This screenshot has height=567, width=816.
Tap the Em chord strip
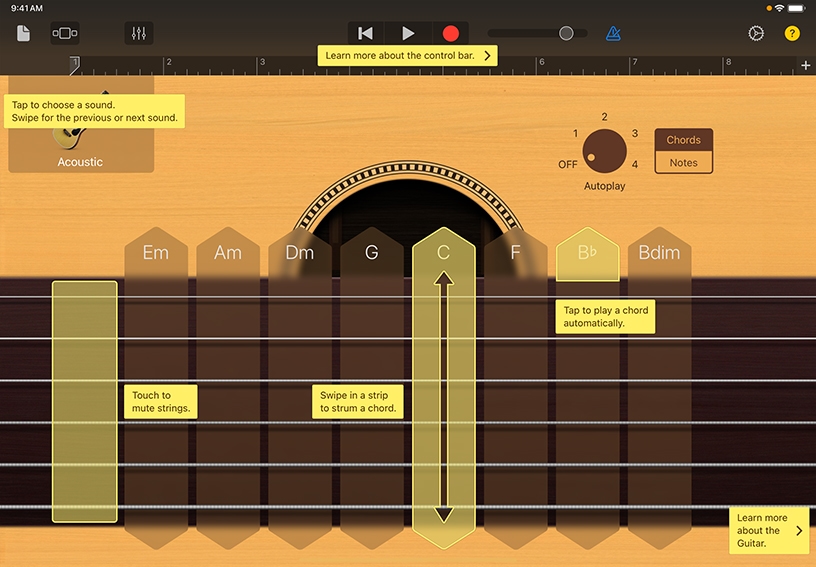[156, 253]
